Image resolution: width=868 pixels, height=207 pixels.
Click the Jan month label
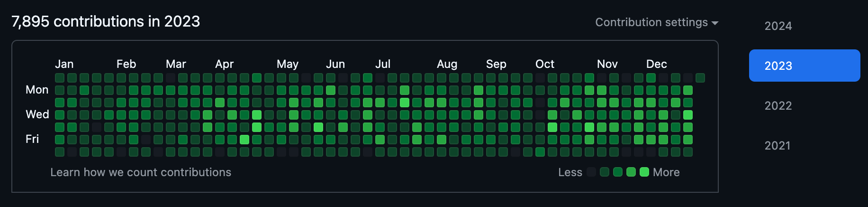coord(64,64)
